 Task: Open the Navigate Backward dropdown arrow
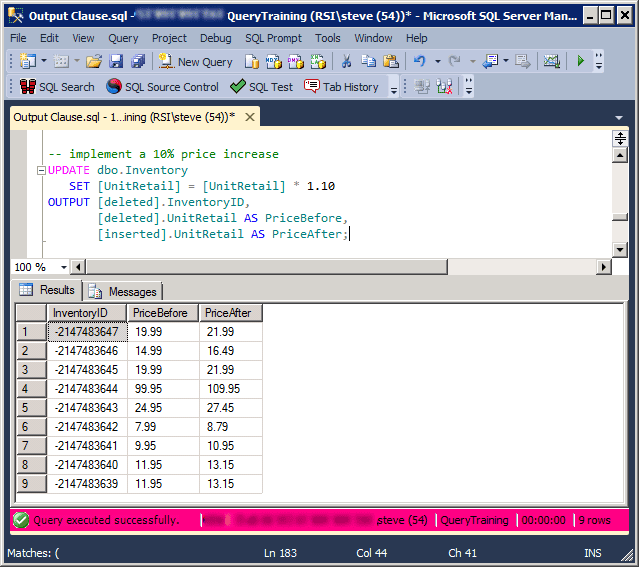[x=506, y=62]
